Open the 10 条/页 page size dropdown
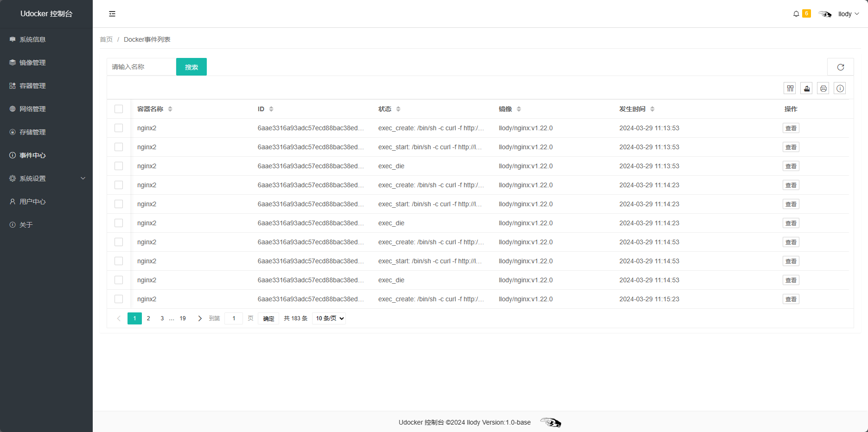Screen dimensions: 868x432 (x=329, y=318)
